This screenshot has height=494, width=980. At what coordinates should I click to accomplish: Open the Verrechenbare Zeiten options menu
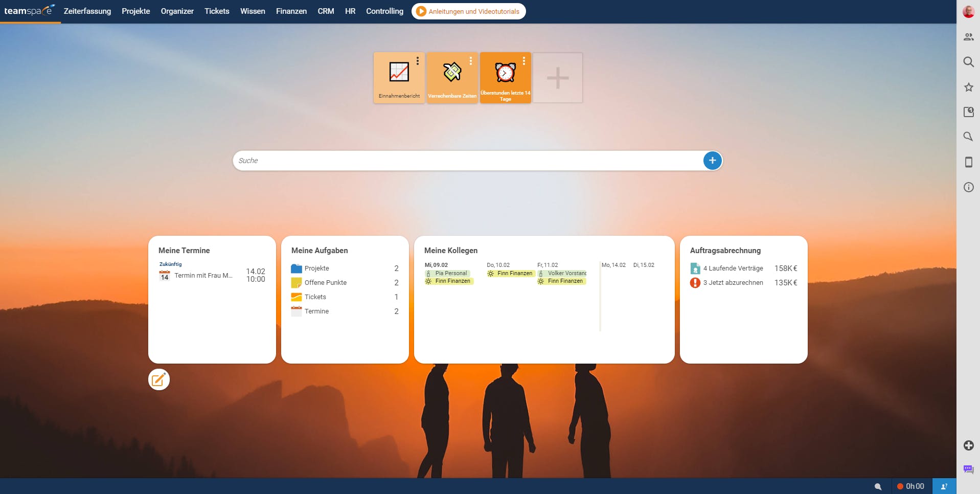pyautogui.click(x=471, y=60)
